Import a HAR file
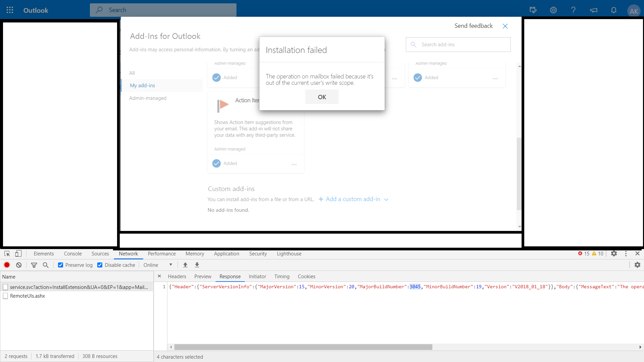 pyautogui.click(x=185, y=265)
